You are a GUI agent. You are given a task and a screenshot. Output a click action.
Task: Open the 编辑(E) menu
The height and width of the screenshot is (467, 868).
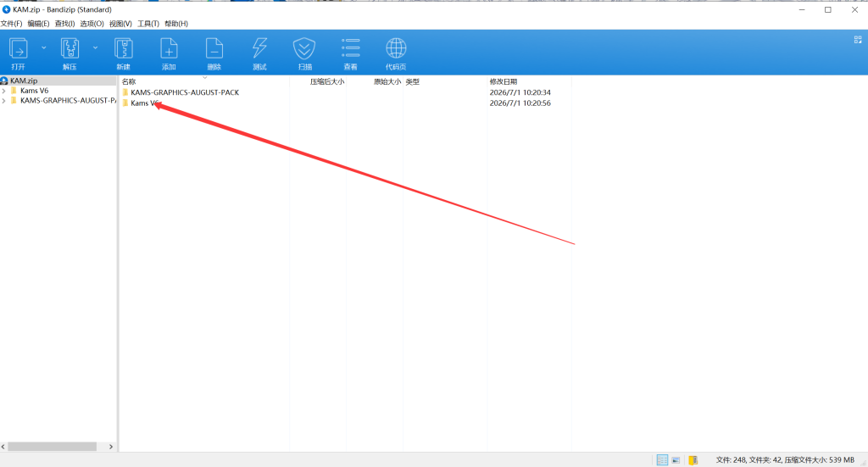38,24
